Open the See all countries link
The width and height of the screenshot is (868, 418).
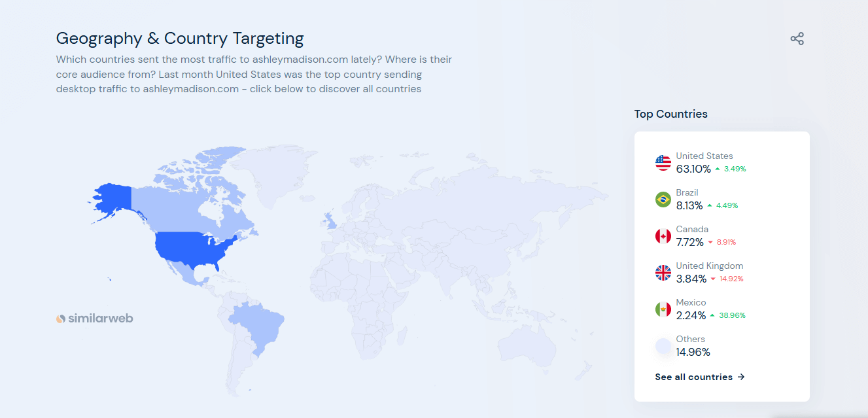click(700, 377)
